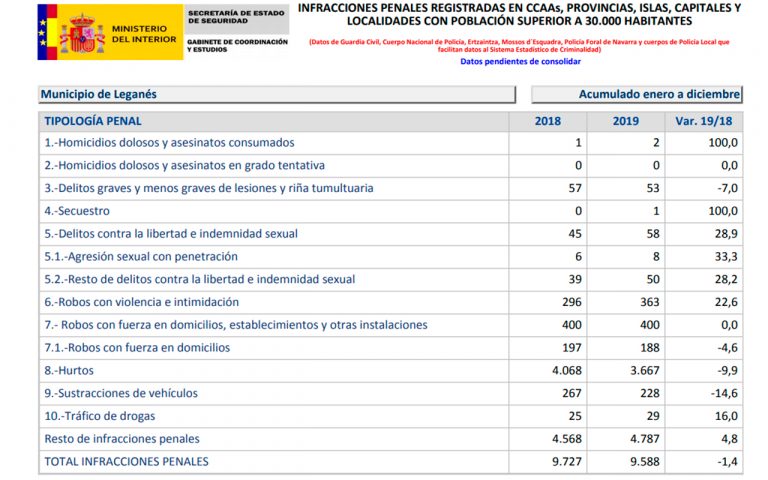Click the 2019 value 50 for Resto delitos sexuales
Image resolution: width=768 pixels, height=480 pixels.
(653, 279)
